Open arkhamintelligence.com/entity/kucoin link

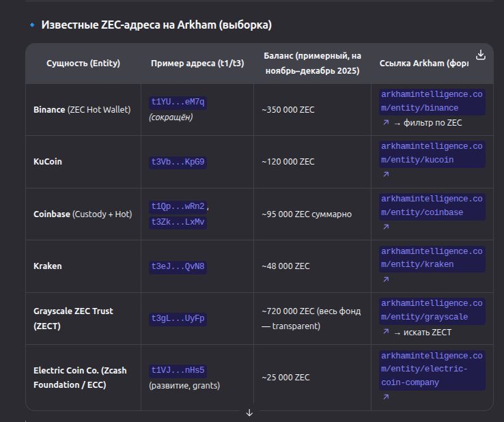[432, 154]
